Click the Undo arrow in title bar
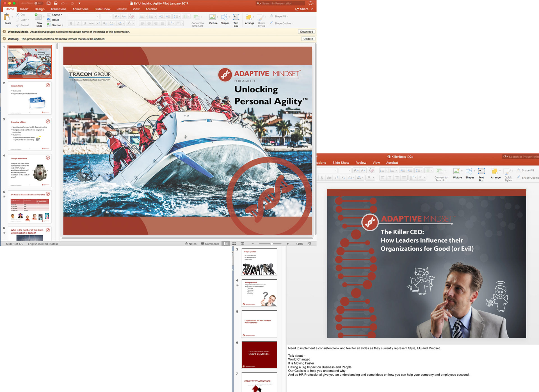 (x=63, y=3)
